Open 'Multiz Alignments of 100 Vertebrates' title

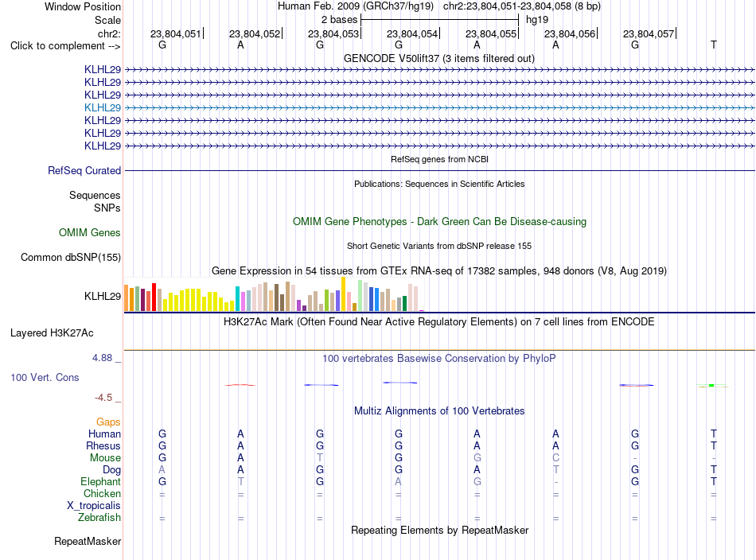439,411
